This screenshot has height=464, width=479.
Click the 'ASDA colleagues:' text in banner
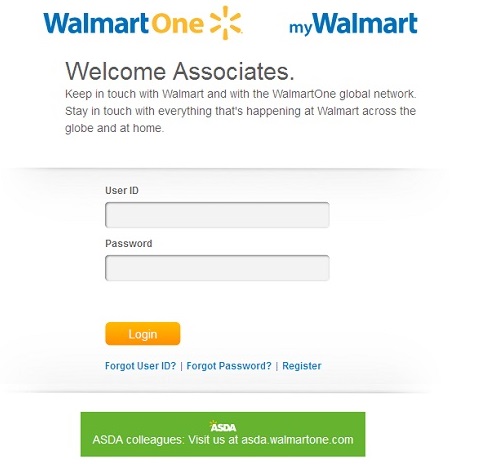point(138,440)
